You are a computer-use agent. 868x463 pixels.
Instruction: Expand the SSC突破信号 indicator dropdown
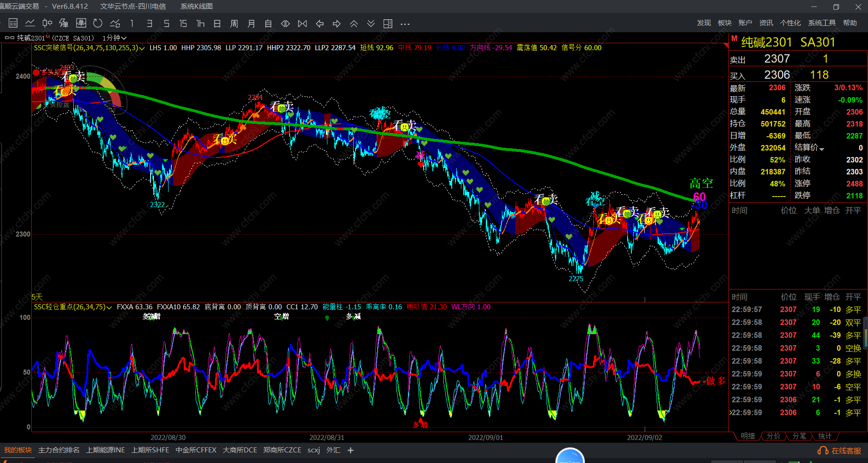[142, 48]
